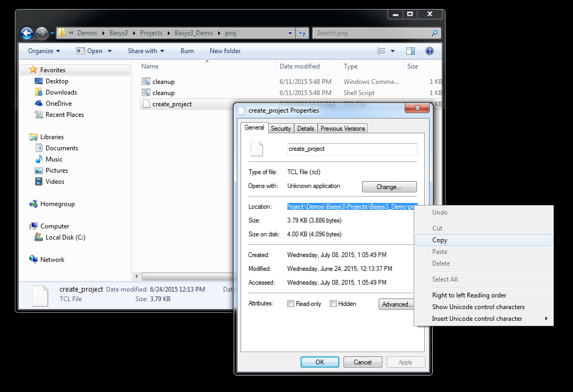Expand the Open button dropdown arrow
The image size is (573, 392).
109,50
